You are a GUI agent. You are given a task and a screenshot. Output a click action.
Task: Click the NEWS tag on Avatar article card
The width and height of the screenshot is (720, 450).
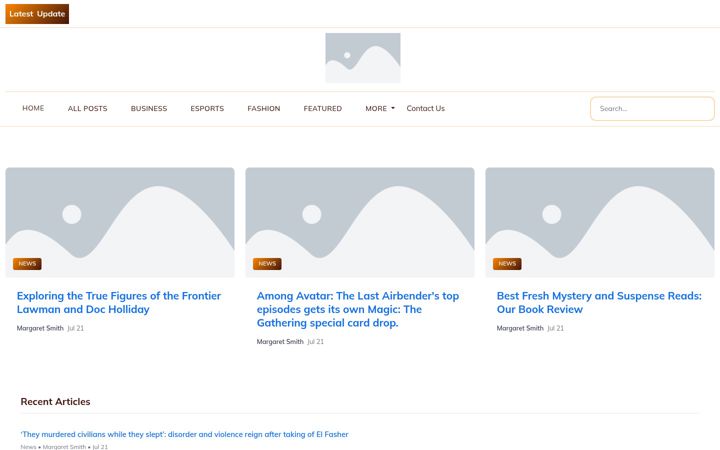[x=267, y=264]
